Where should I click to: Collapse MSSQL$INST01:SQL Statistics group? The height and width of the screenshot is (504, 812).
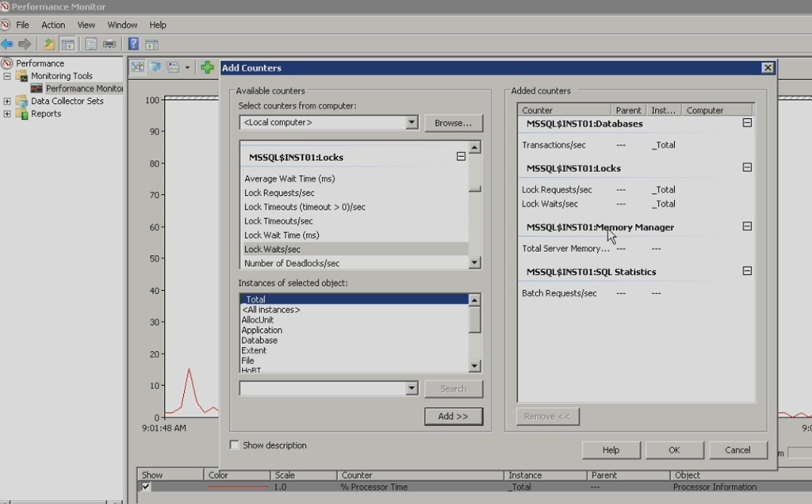click(747, 271)
